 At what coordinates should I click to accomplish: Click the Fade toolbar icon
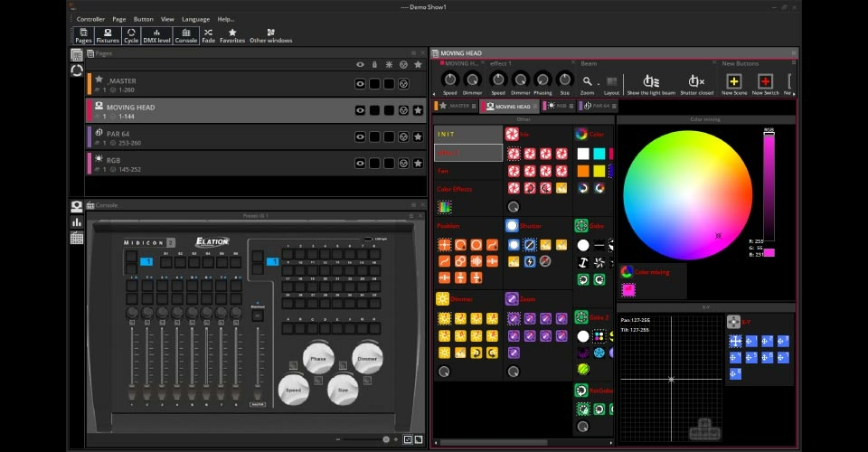(208, 35)
